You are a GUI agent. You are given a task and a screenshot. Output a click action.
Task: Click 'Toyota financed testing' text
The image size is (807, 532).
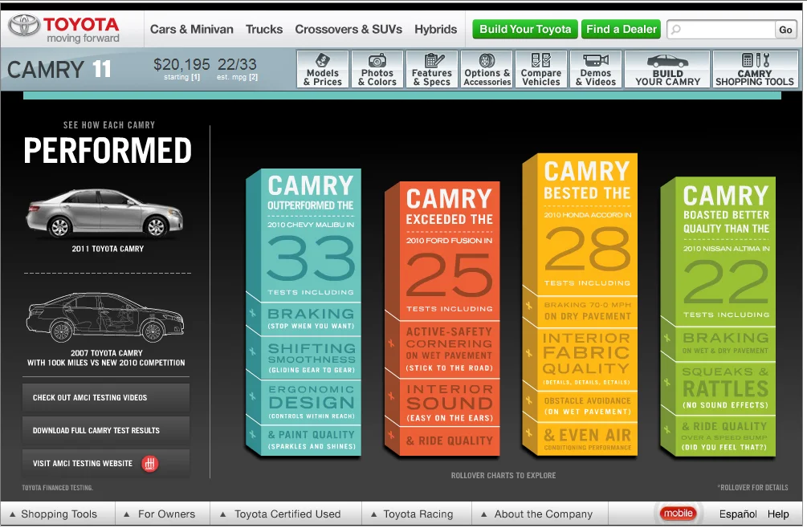click(x=58, y=488)
